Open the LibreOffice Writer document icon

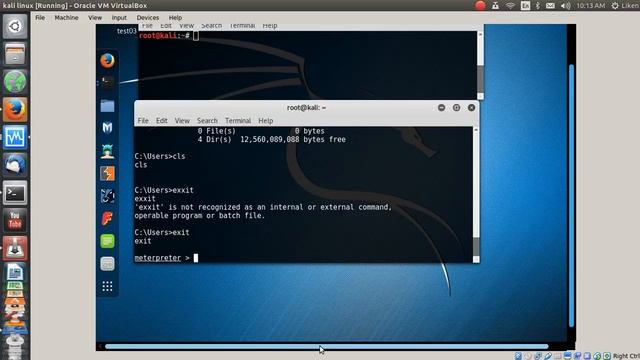tap(15, 272)
